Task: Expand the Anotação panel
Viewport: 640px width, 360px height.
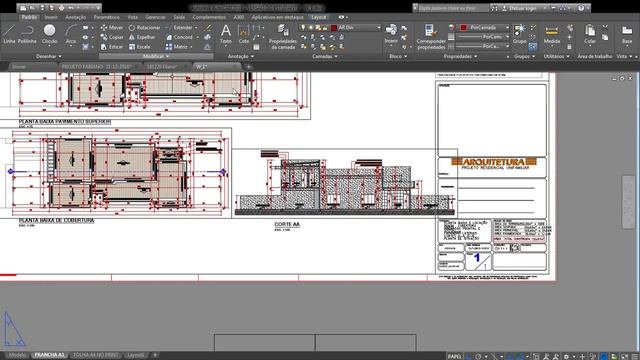Action: [240, 56]
